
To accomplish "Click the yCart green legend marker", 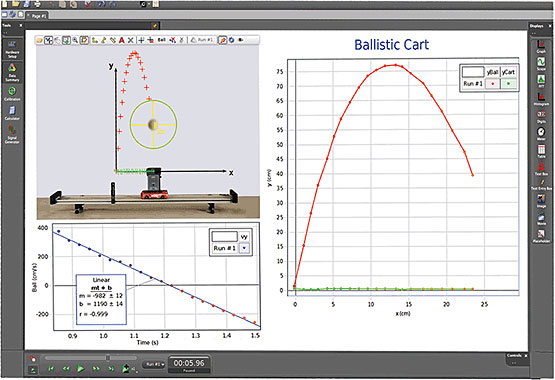I will click(509, 84).
